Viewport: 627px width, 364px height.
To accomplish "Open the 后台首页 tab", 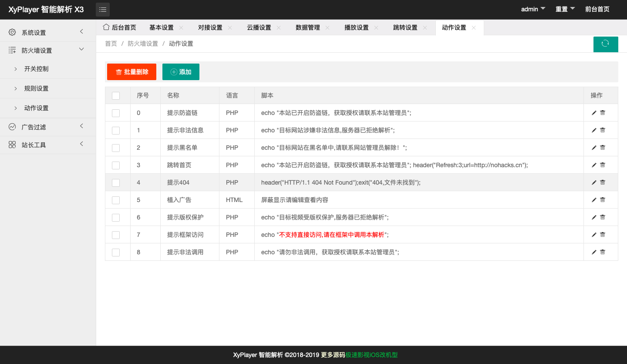I will 120,27.
